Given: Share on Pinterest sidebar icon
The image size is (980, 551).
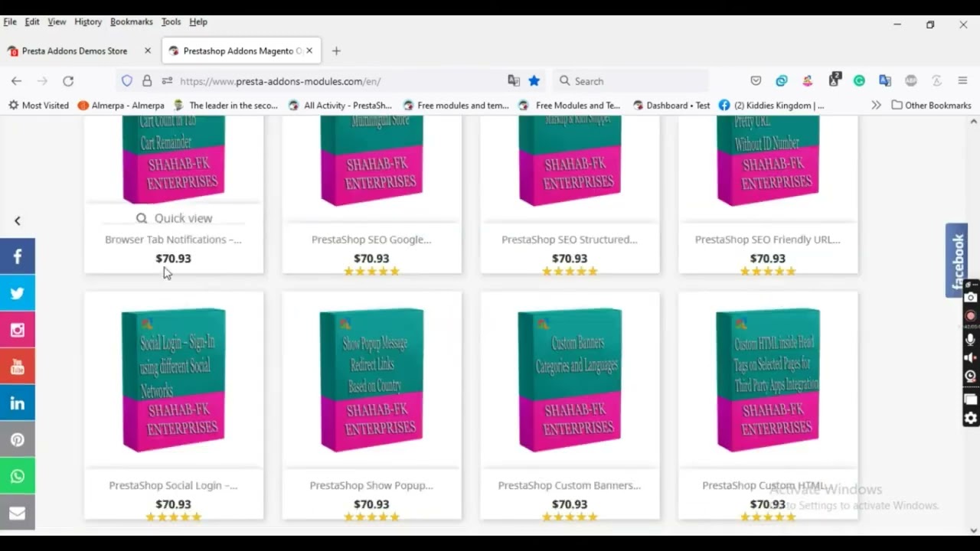Looking at the screenshot, I should click(18, 440).
